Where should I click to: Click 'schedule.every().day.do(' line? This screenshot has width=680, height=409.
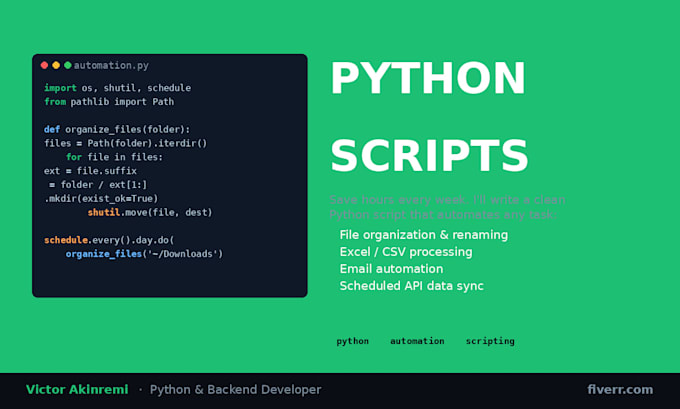tap(109, 240)
